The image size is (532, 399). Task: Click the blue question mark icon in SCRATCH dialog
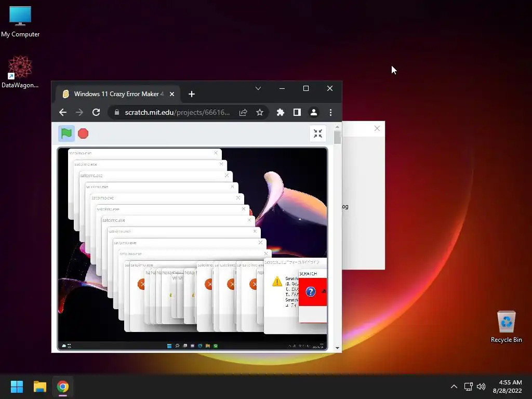(311, 291)
